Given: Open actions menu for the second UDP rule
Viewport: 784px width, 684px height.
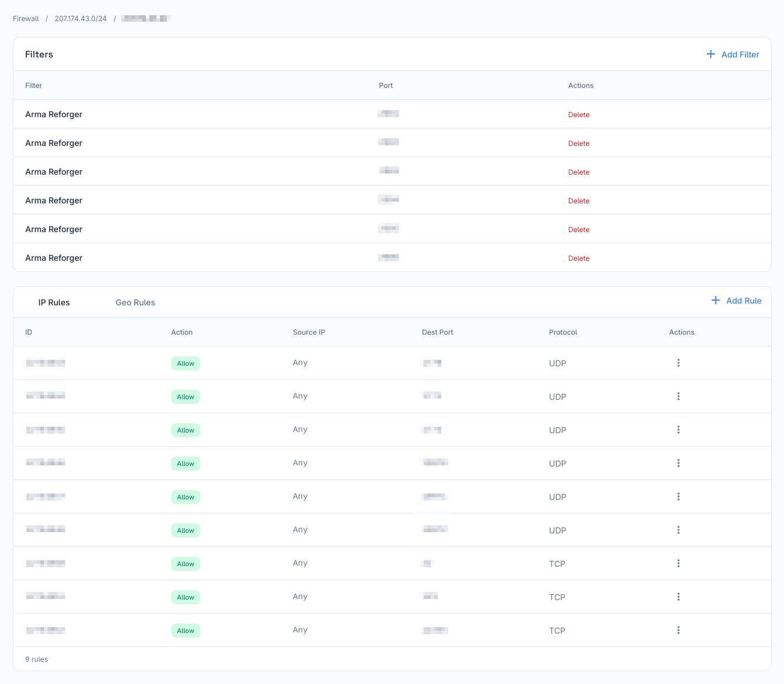Looking at the screenshot, I should pos(679,396).
